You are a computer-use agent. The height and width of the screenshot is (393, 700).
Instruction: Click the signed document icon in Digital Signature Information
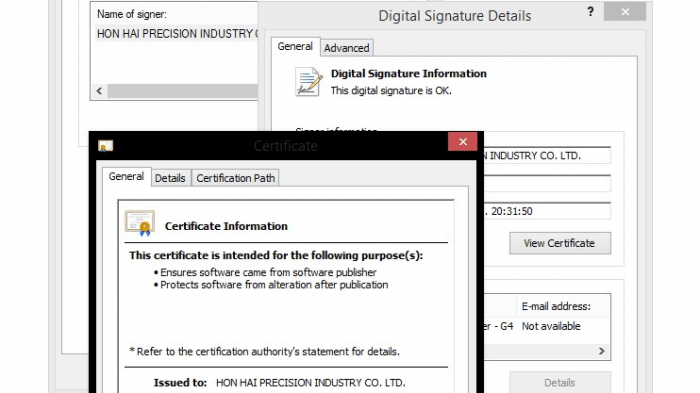tap(308, 82)
